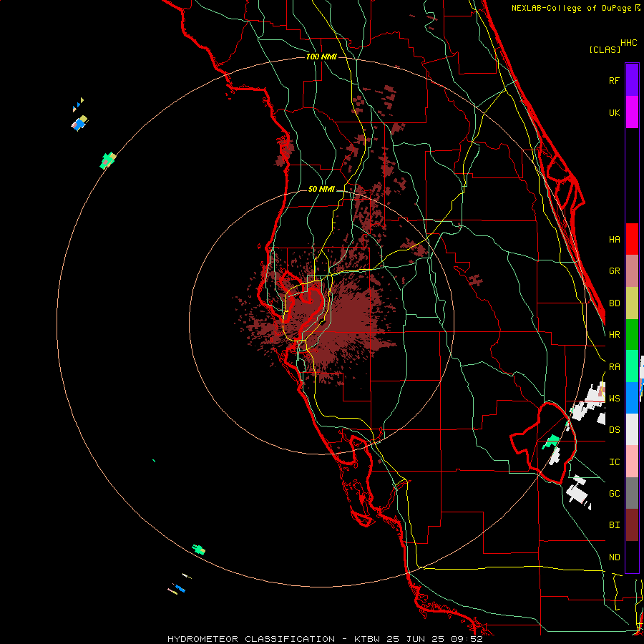Click the light green RA rain swatch
This screenshot has width=644, height=644.
pyautogui.click(x=632, y=366)
